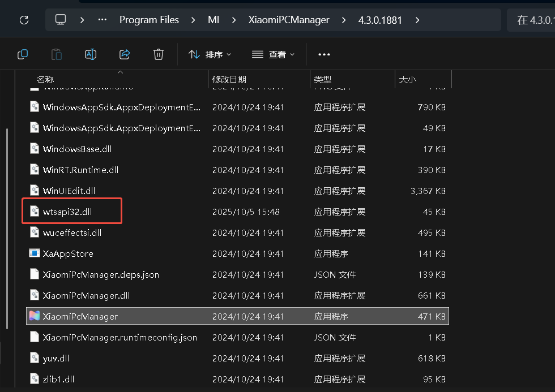Click the search box for 4.3.0.1881
555x392 pixels.
(x=531, y=20)
